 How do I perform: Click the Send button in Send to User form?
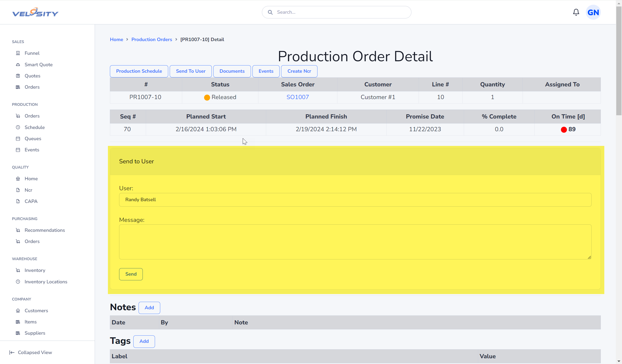131,274
